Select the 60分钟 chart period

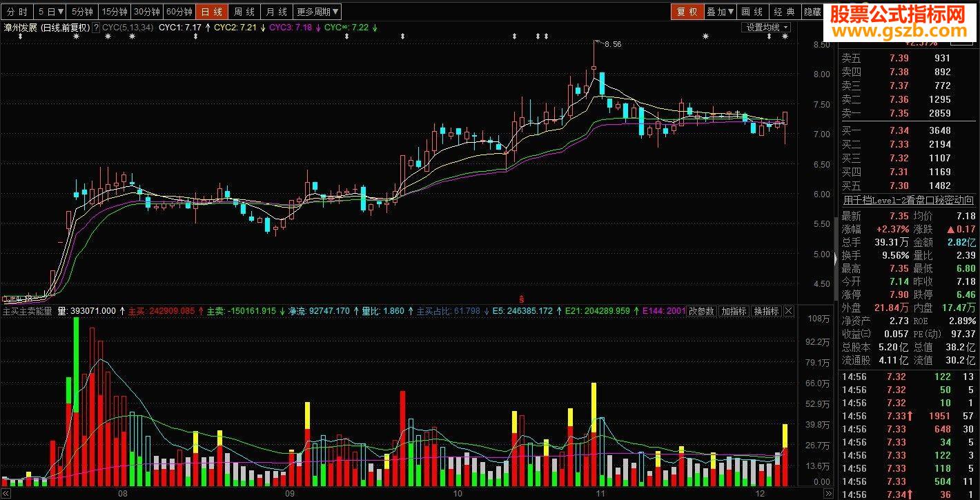(179, 12)
